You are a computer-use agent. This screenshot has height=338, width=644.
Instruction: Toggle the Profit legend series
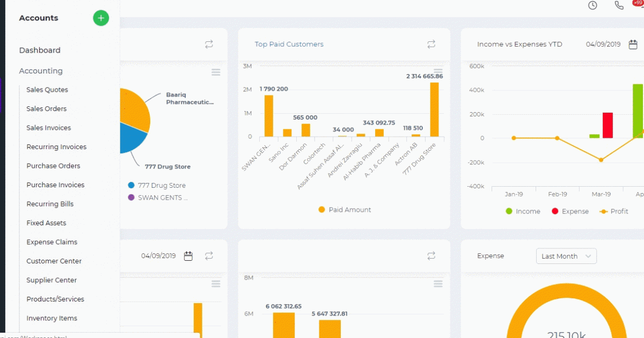614,211
